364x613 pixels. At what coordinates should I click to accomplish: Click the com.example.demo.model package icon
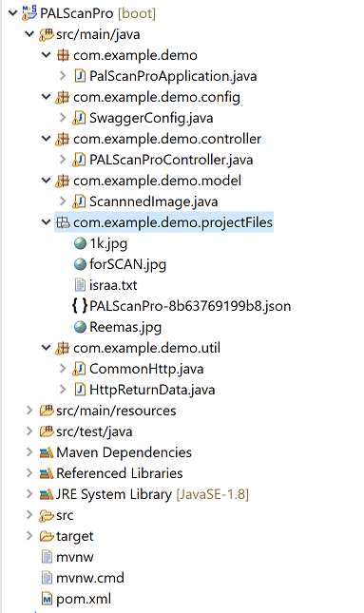click(x=62, y=181)
